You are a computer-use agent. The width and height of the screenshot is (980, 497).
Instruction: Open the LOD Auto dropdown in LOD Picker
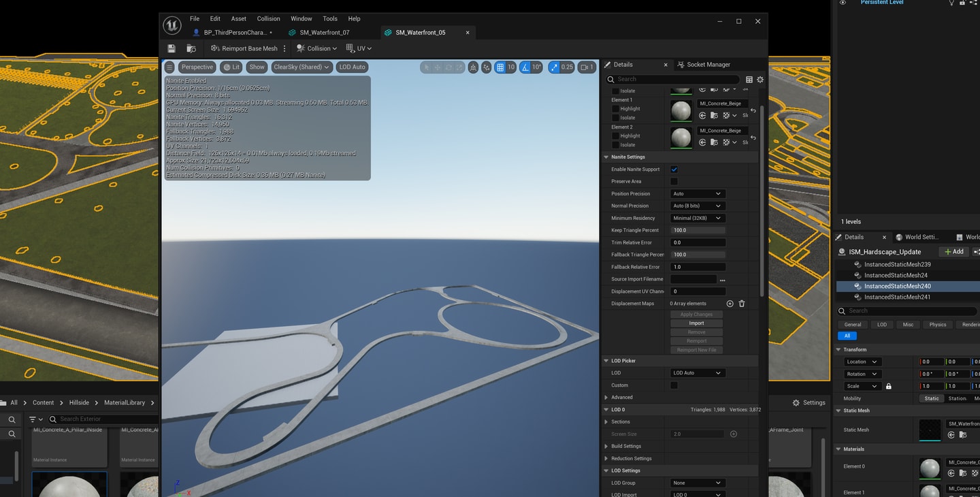[x=698, y=373]
